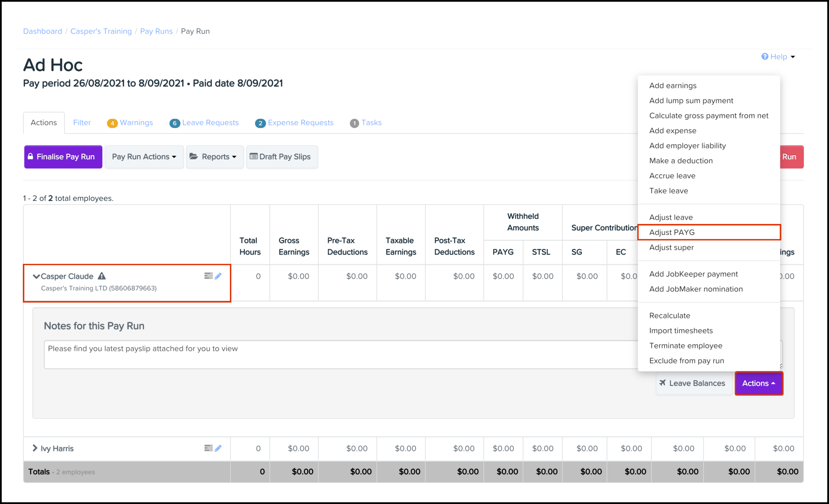The width and height of the screenshot is (829, 504).
Task: Expand the Ivy Harris employee row
Action: coord(35,448)
